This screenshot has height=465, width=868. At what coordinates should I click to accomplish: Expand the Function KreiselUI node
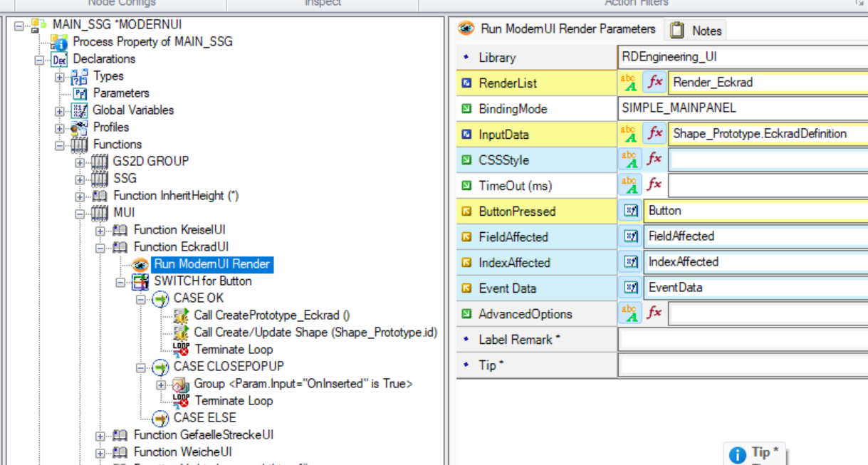(x=100, y=230)
